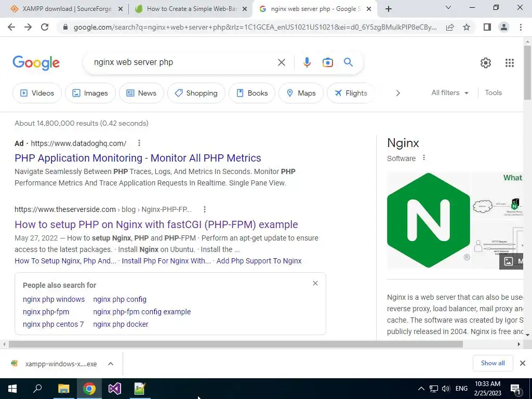Open Notepad++ from the taskbar
532x399 pixels.
click(x=140, y=389)
